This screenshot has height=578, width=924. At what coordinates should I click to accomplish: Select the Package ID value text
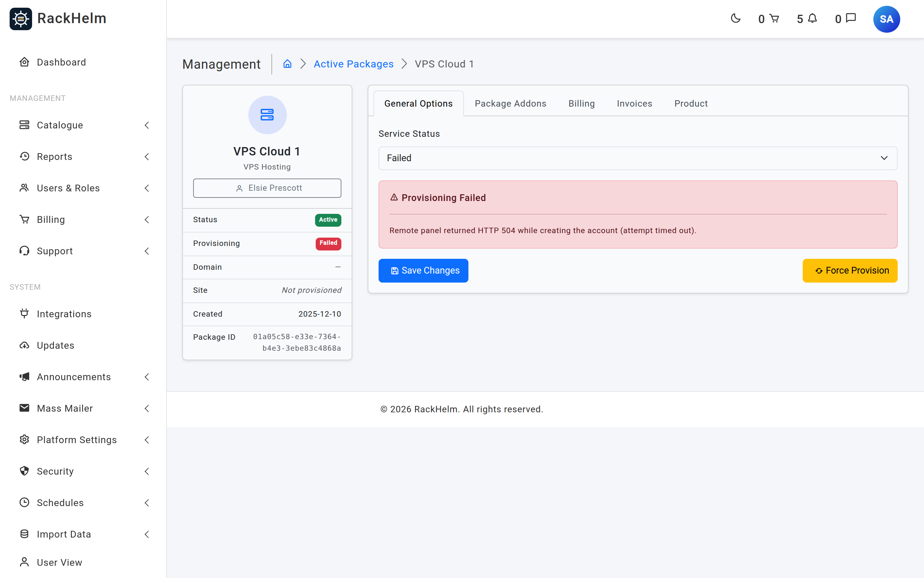tap(297, 342)
